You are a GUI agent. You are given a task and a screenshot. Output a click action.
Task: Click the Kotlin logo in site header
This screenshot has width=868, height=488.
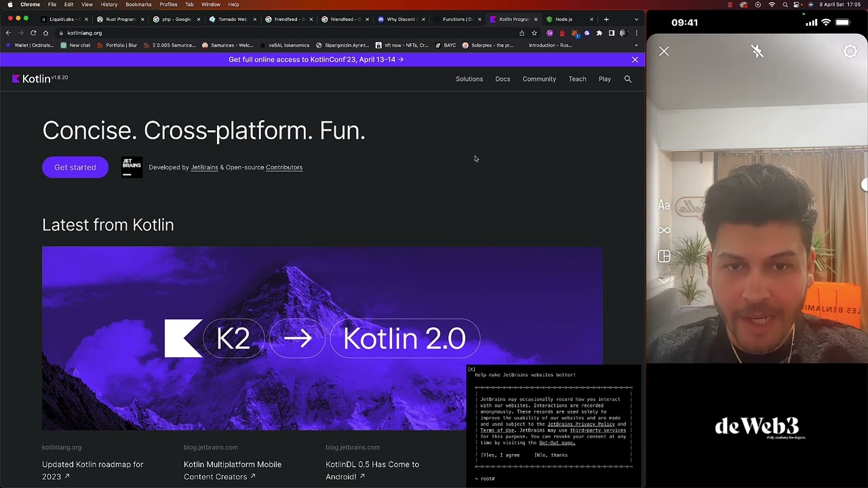(31, 79)
